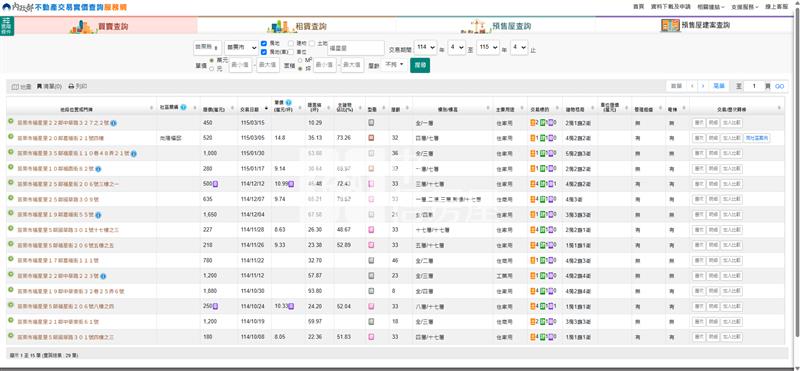
Task: Expand the 支援服務 top menu
Action: pyautogui.click(x=745, y=7)
